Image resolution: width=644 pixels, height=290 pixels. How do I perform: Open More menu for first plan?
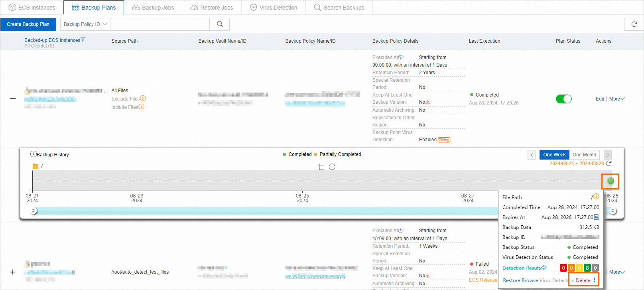coord(617,99)
